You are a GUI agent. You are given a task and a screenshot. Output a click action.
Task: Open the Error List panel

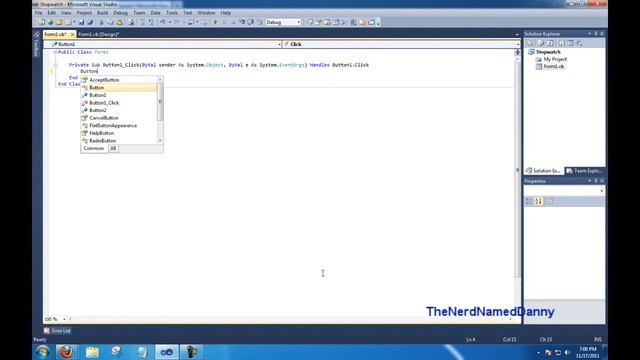coord(58,331)
